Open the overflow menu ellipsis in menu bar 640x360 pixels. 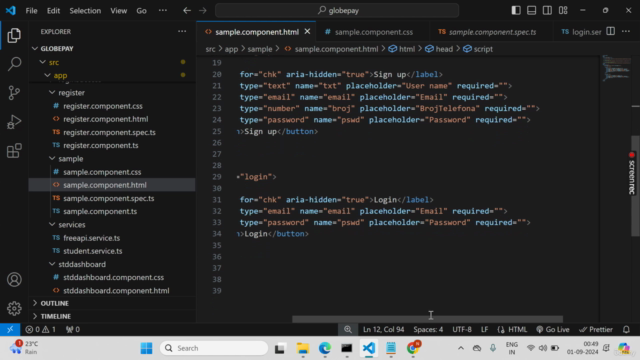[x=162, y=11]
